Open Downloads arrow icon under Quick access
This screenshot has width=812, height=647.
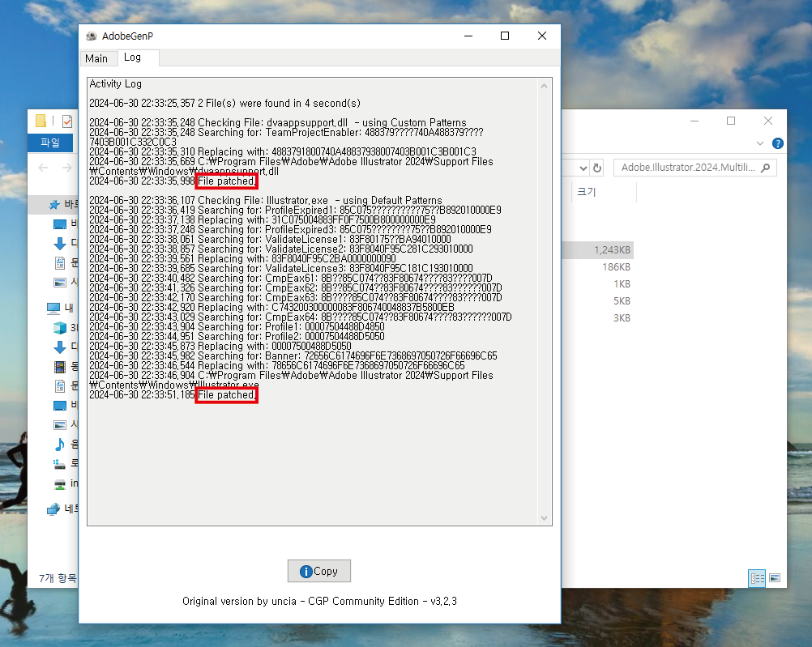click(60, 243)
